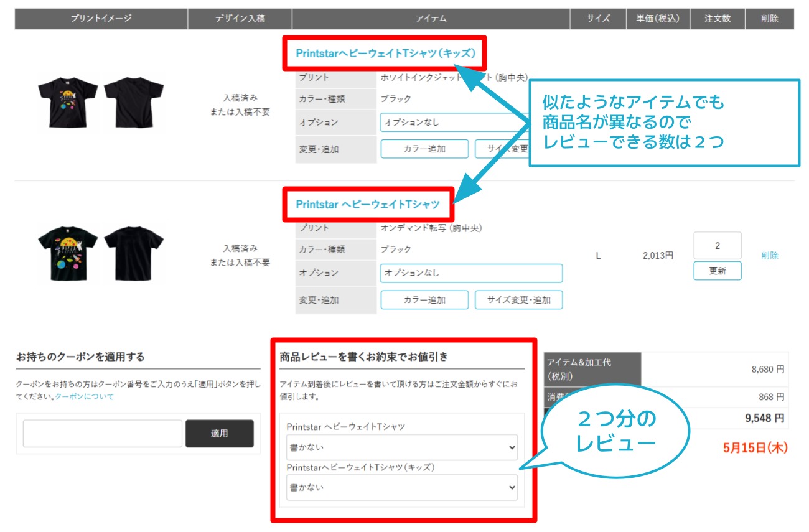This screenshot has height=532, width=809.
Task: Click the アイテム&加工代 (税別) label
Action: [x=592, y=370]
